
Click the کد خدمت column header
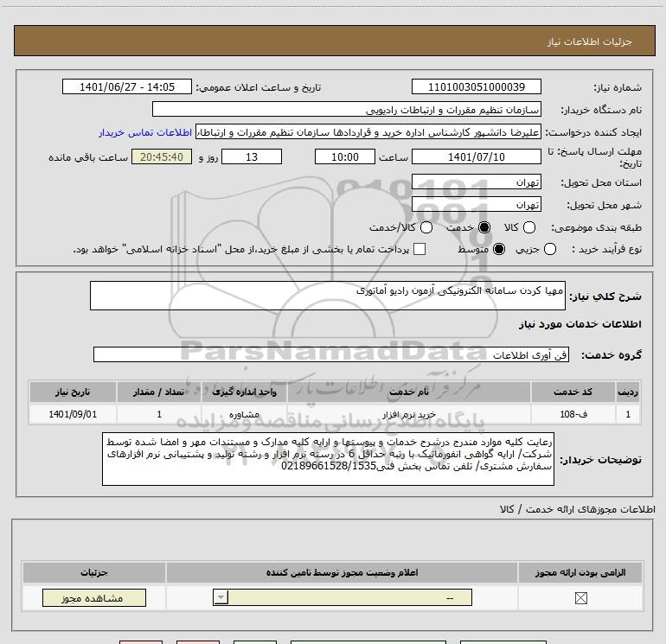click(573, 392)
